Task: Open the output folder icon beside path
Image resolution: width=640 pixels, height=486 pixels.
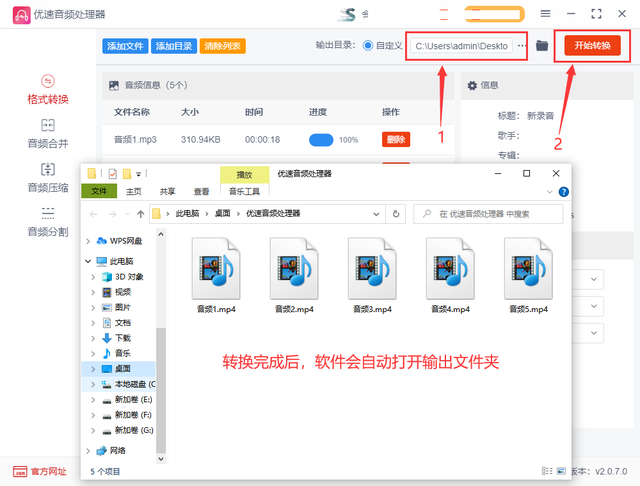Action: pos(542,46)
